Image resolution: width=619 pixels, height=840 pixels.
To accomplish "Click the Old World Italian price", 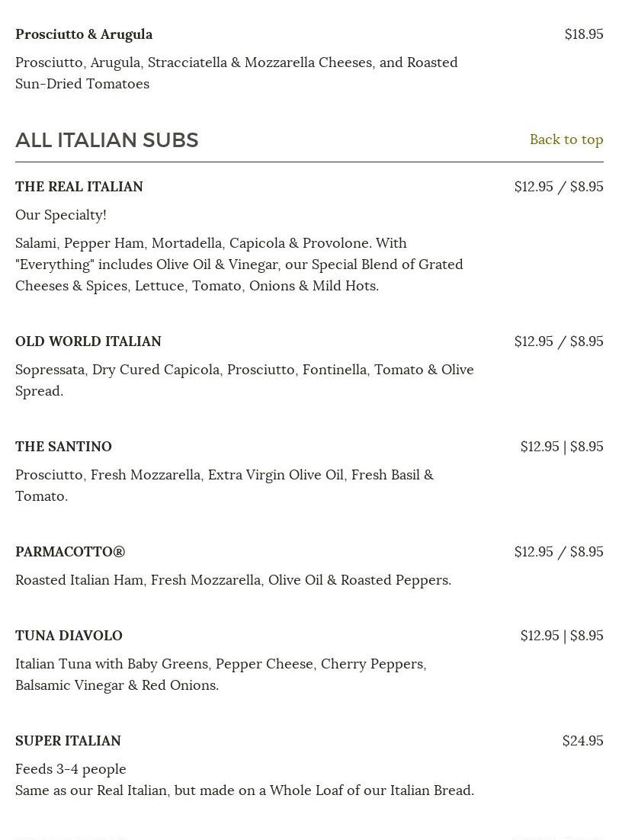I will coord(558,341).
